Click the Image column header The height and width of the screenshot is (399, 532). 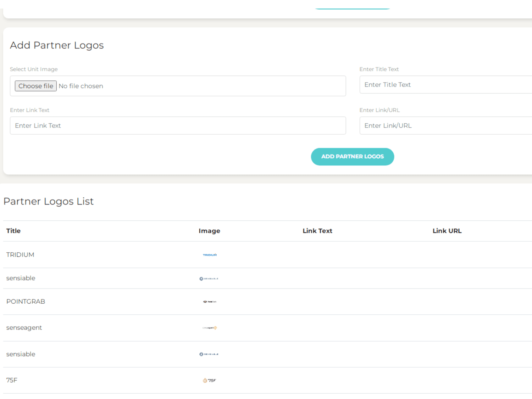pyautogui.click(x=209, y=231)
